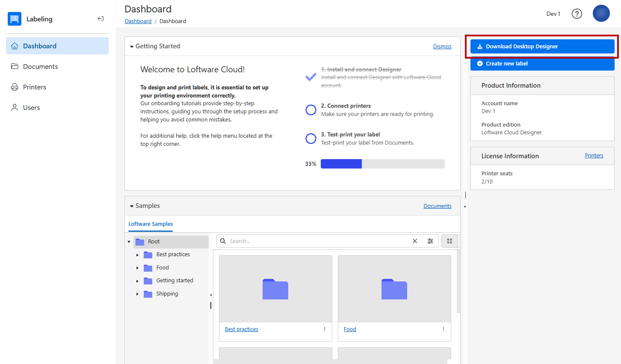Collapse the Getting Started panel

tap(132, 47)
